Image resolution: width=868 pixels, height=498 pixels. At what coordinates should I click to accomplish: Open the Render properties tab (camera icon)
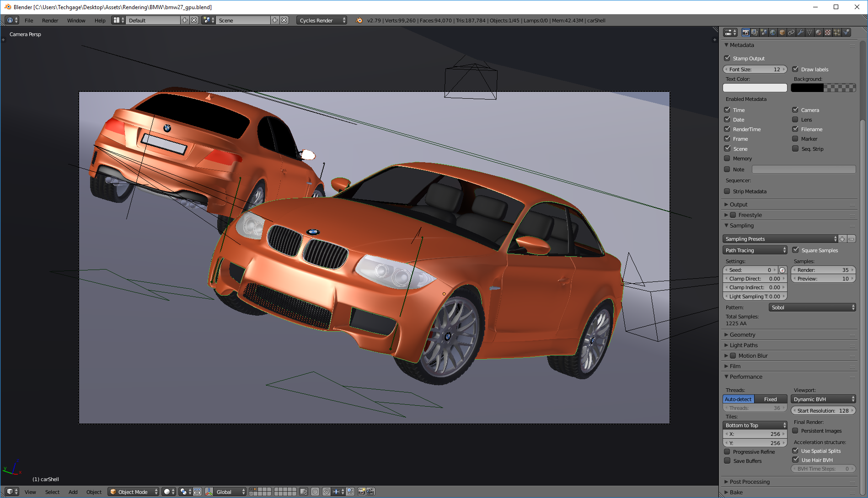click(x=746, y=32)
